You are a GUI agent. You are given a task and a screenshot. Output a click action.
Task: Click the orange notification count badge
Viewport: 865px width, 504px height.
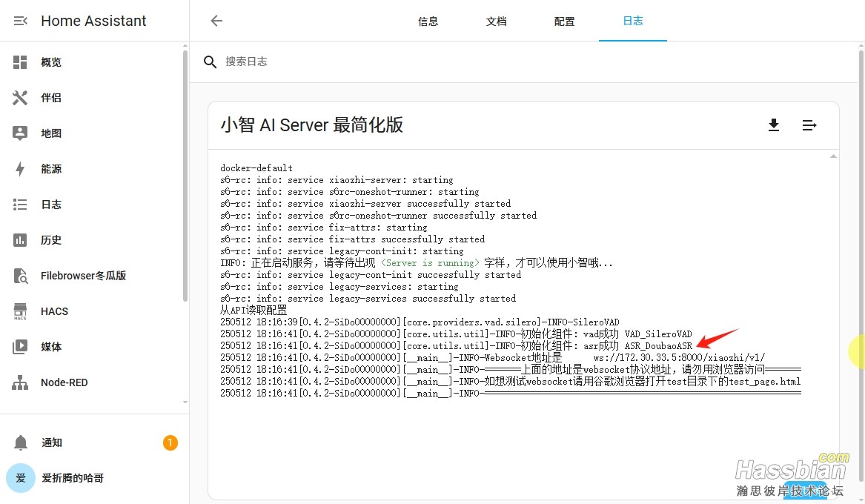pyautogui.click(x=170, y=442)
